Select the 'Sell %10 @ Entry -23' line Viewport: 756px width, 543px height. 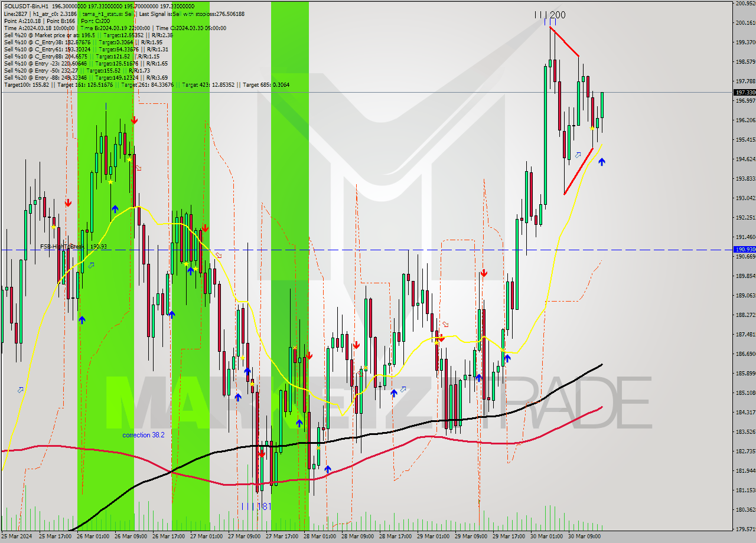pyautogui.click(x=86, y=63)
